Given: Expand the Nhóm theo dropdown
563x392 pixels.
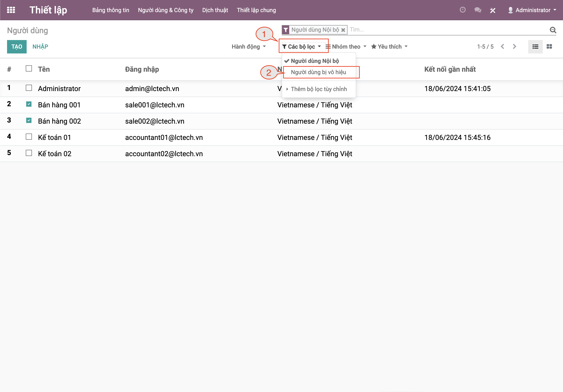Looking at the screenshot, I should coord(346,47).
